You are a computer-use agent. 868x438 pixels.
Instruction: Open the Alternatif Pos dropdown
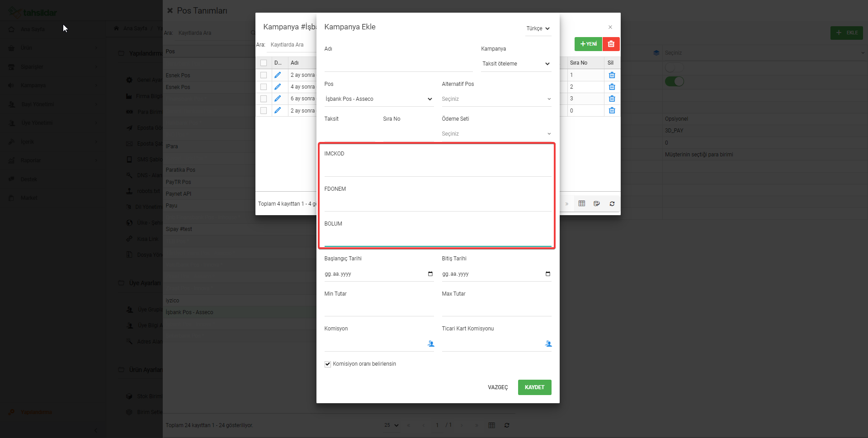click(x=496, y=99)
